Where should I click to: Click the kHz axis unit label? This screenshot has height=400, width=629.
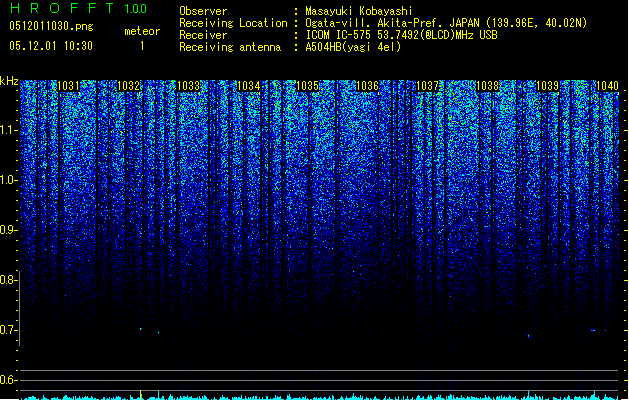tap(9, 81)
